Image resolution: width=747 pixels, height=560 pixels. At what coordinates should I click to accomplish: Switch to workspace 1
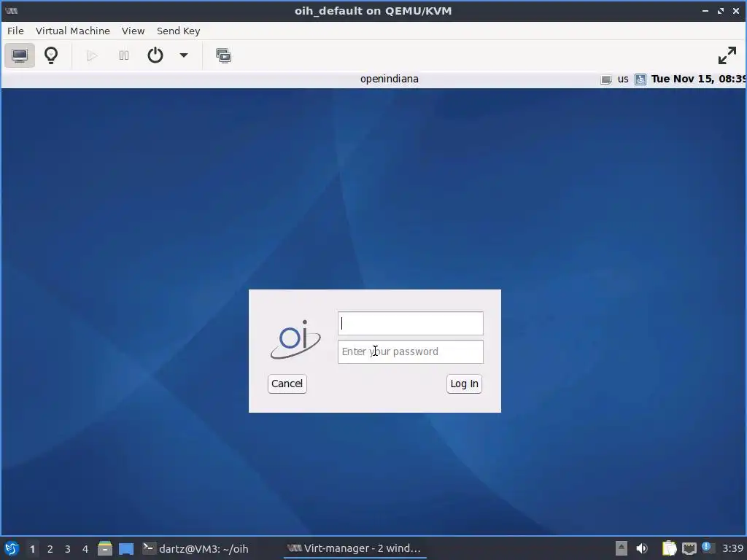pos(32,548)
